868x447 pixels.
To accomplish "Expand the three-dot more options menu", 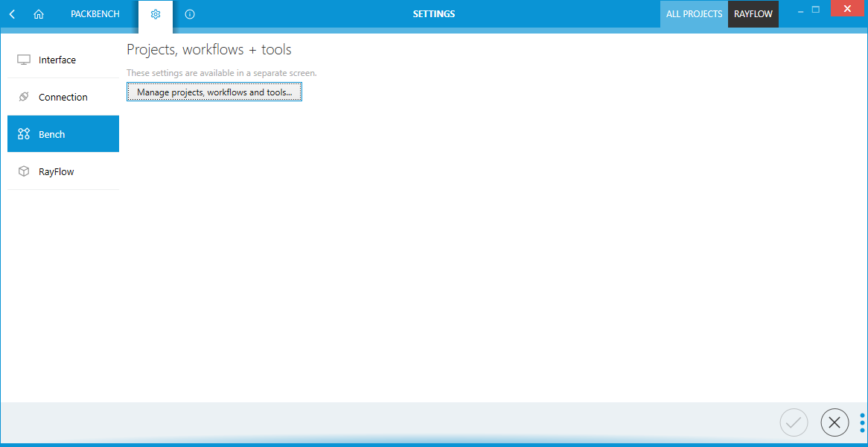I will [862, 423].
